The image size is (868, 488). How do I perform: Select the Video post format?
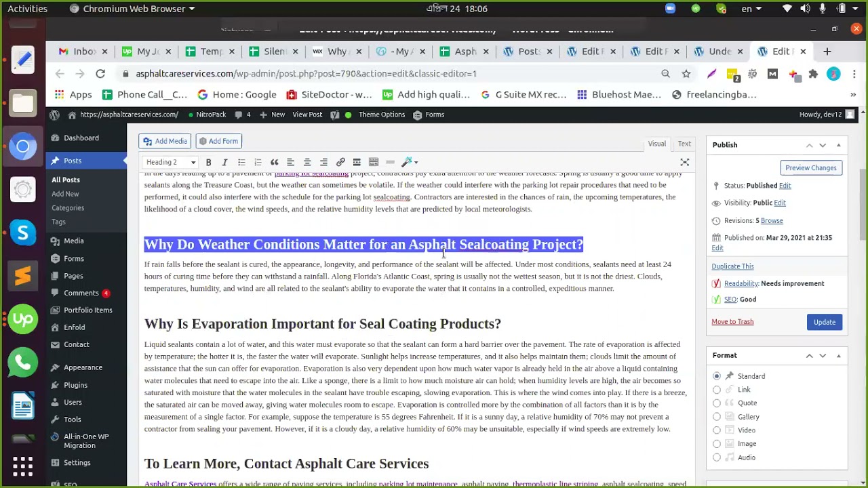coord(717,430)
